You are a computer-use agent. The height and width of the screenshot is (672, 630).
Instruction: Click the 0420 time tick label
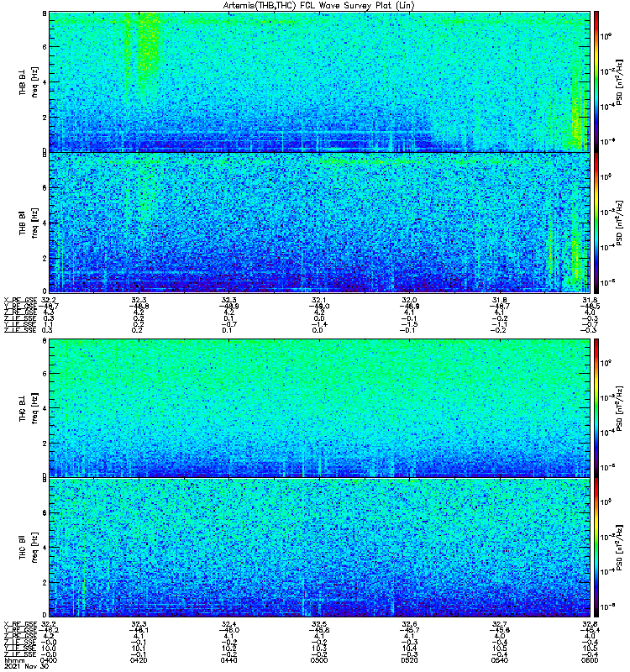[139, 660]
